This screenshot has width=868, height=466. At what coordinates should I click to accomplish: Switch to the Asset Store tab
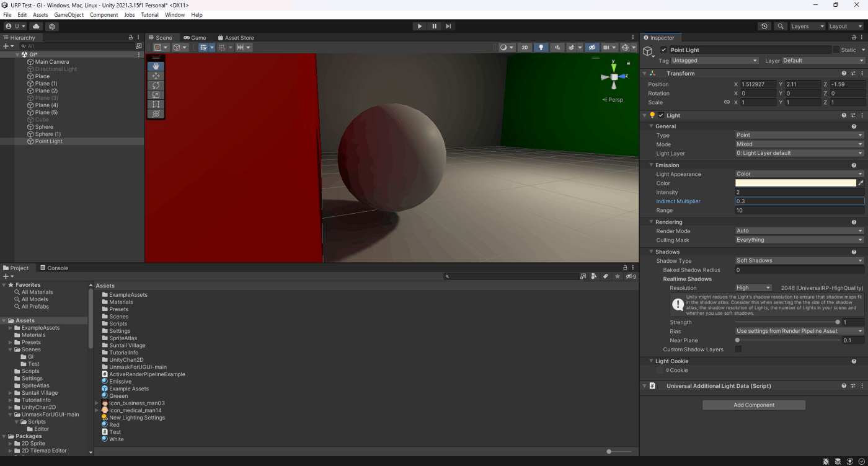pyautogui.click(x=235, y=38)
